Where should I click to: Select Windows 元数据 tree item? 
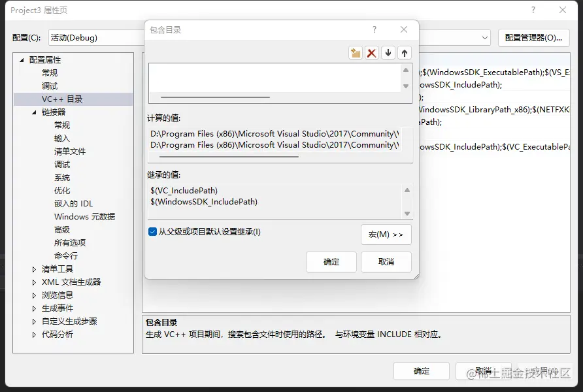pyautogui.click(x=85, y=217)
